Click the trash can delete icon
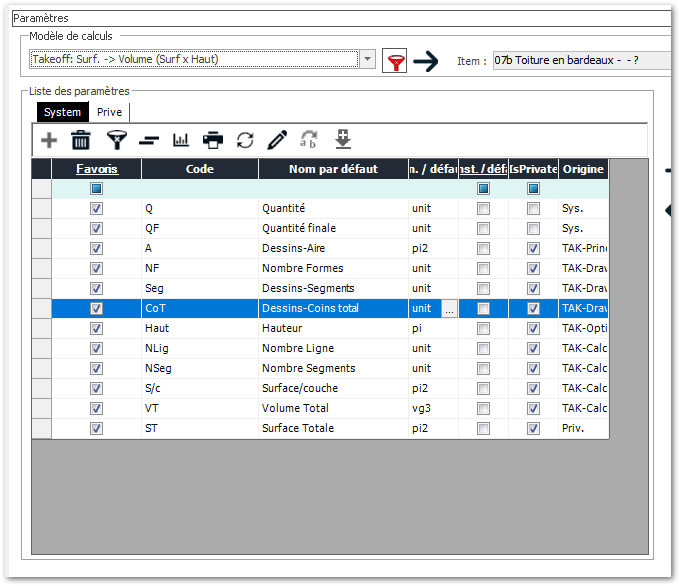This screenshot has width=680, height=586. [x=81, y=140]
